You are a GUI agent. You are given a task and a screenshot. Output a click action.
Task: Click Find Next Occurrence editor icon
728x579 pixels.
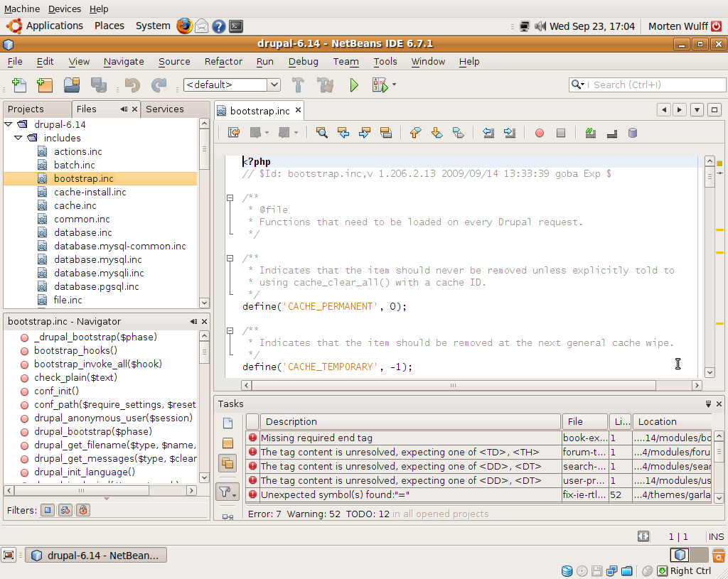point(365,133)
